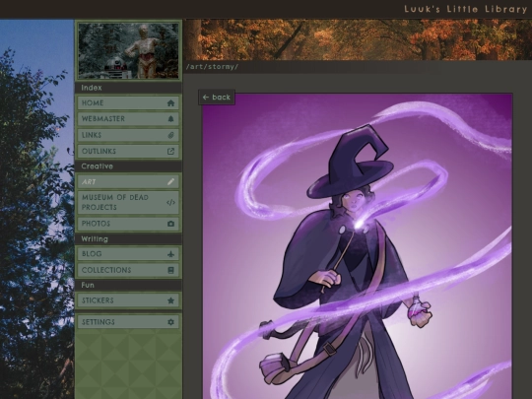Click the star icon beside Stickers
Viewport: 532px width, 399px height.
[171, 300]
